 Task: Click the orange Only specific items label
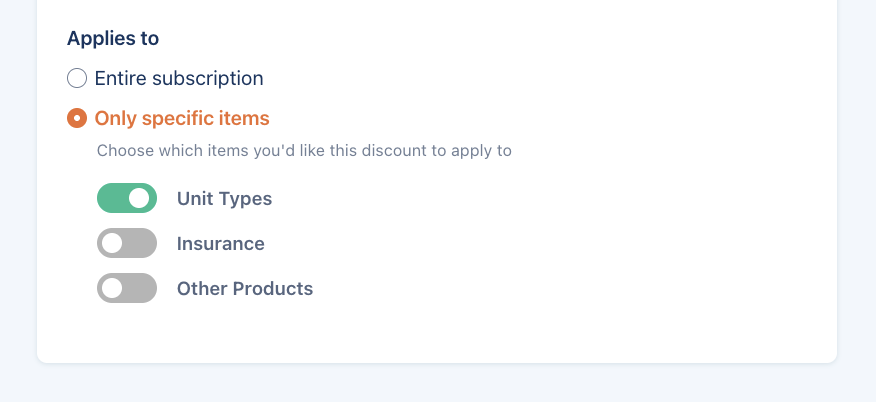click(182, 118)
